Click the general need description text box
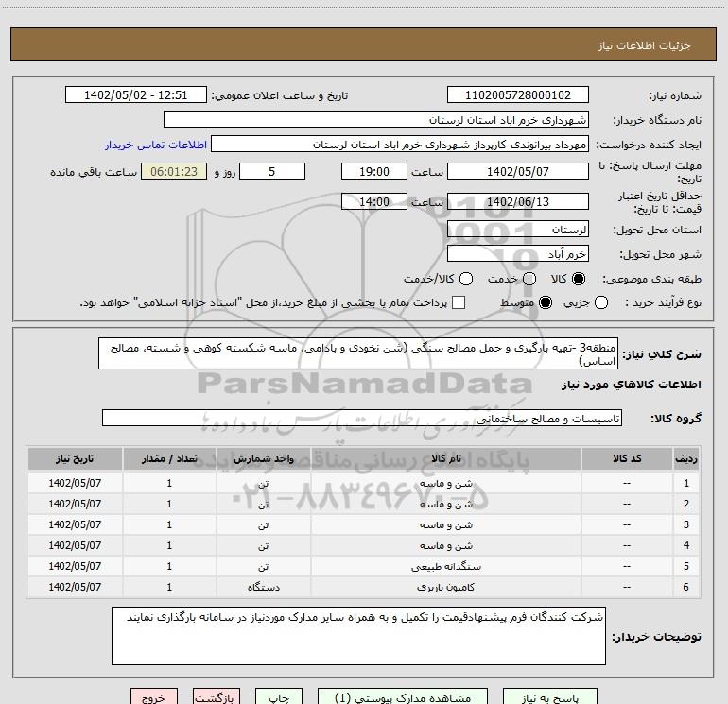This screenshot has height=704, width=728. 358,353
